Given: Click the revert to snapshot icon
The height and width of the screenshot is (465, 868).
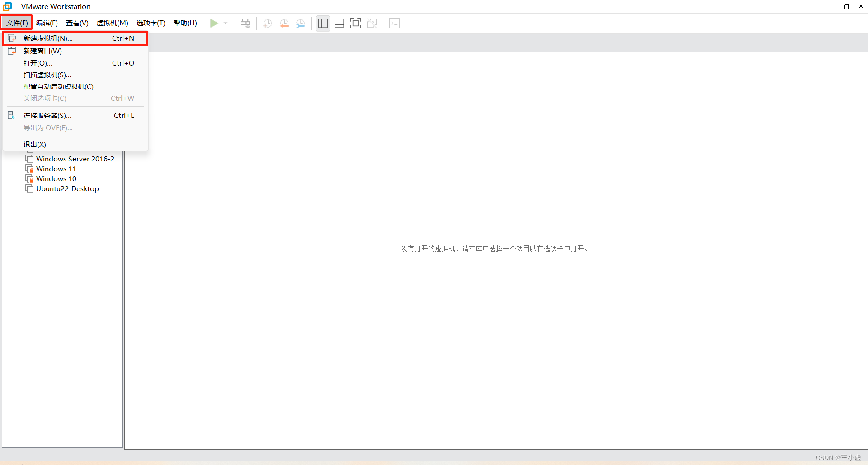Looking at the screenshot, I should point(284,23).
